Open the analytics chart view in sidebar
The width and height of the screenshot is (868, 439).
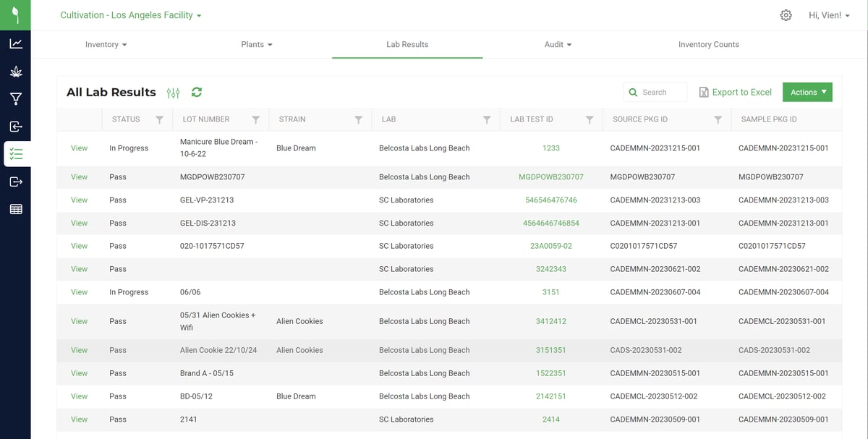tap(15, 43)
